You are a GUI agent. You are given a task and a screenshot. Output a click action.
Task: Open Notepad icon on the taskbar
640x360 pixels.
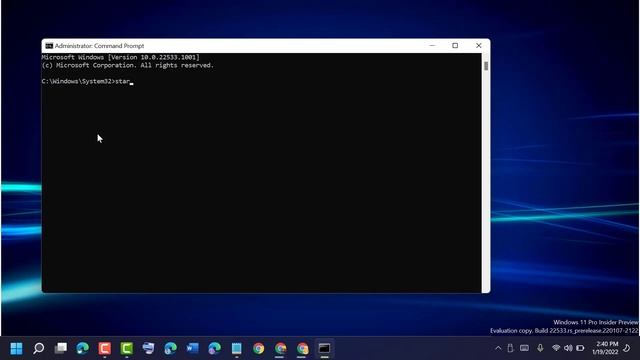236,348
